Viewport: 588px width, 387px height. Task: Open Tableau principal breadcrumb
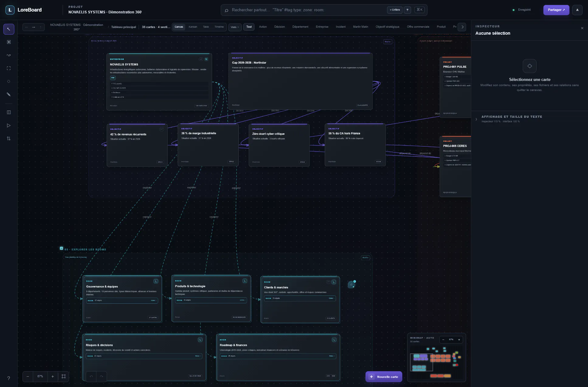pyautogui.click(x=123, y=27)
